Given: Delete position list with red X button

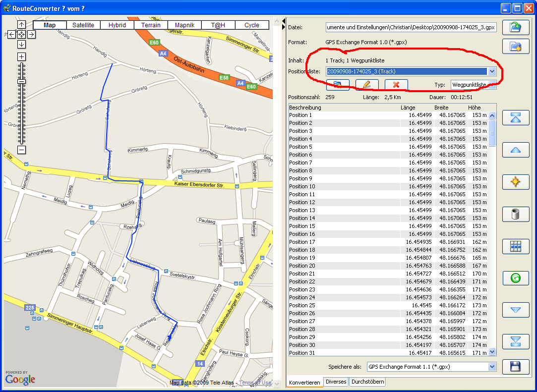Looking at the screenshot, I should click(x=396, y=85).
